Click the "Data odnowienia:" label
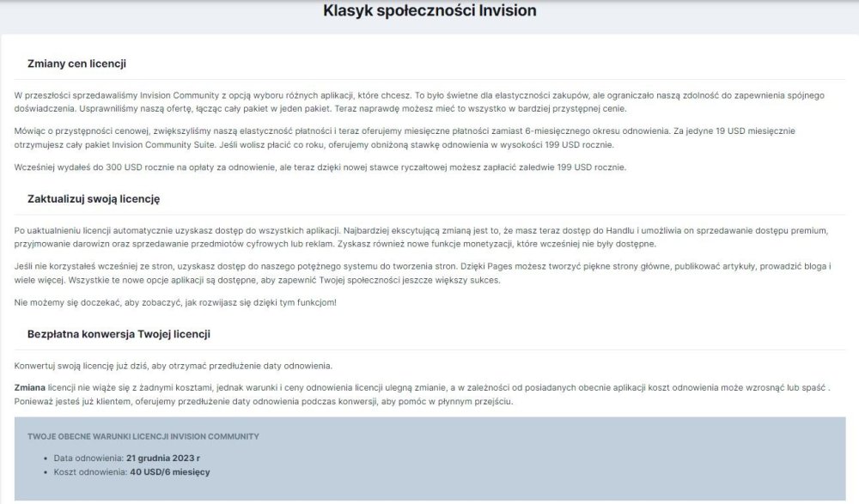The image size is (859, 504). point(88,458)
